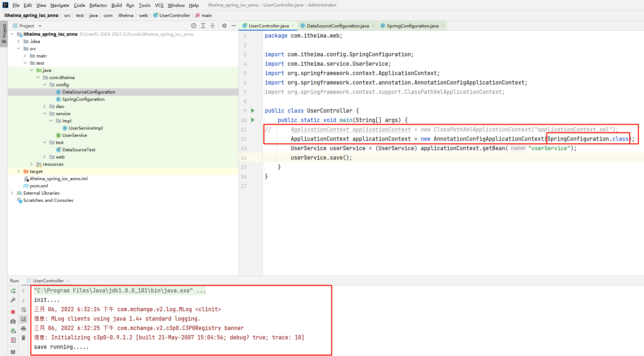Jump up the stack trace (up arrow)
This screenshot has width=644, height=356.
[23, 291]
